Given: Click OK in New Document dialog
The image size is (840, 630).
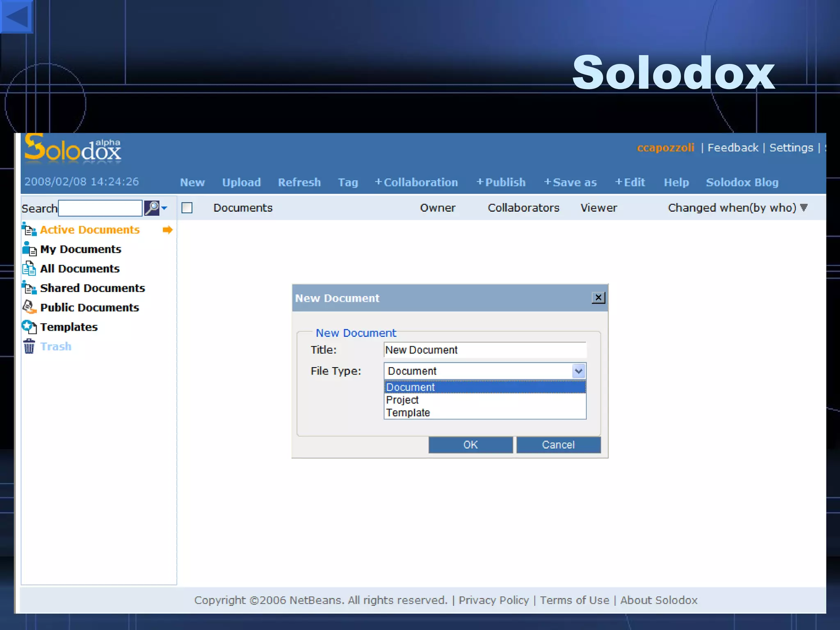Looking at the screenshot, I should (x=470, y=445).
